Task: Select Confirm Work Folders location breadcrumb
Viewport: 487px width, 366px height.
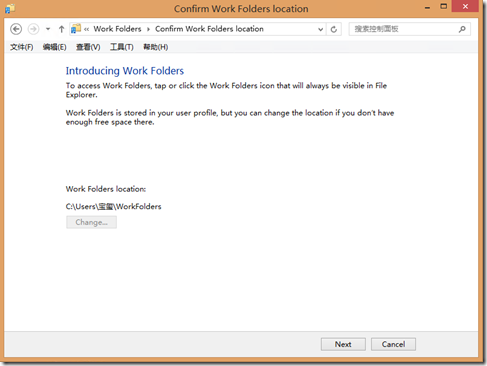Action: 209,29
